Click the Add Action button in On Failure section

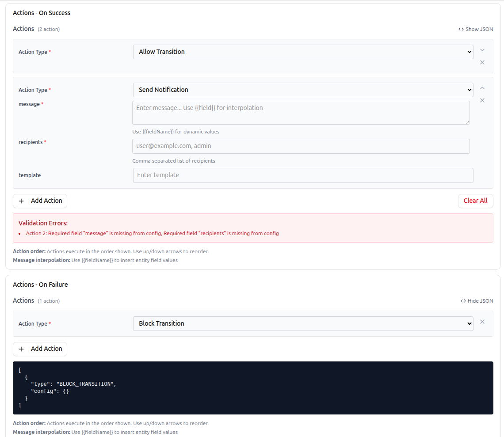click(x=40, y=349)
